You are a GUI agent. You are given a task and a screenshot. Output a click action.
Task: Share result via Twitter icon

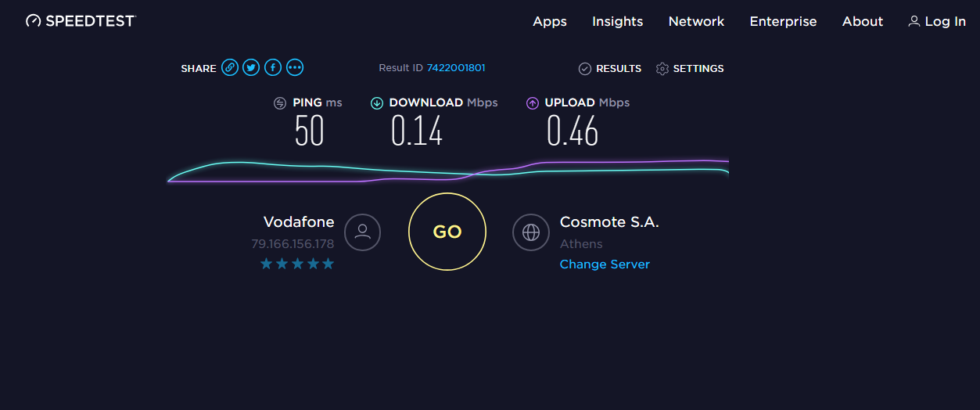(x=251, y=68)
